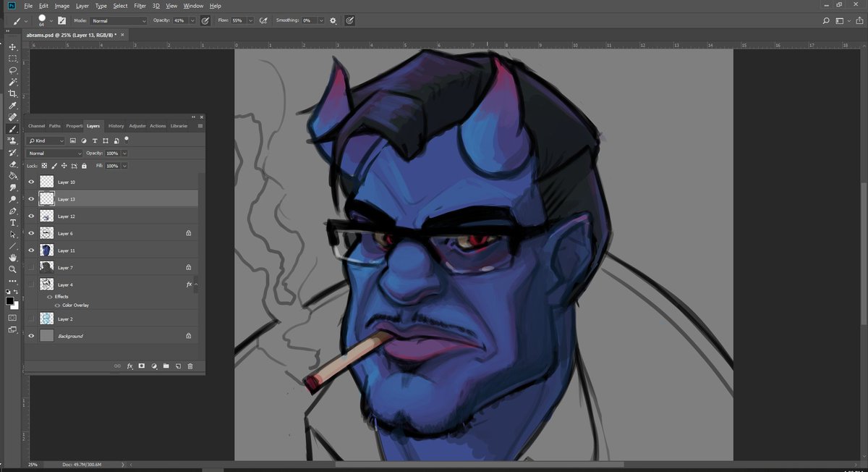Select the Horizontal Type tool

12,223
